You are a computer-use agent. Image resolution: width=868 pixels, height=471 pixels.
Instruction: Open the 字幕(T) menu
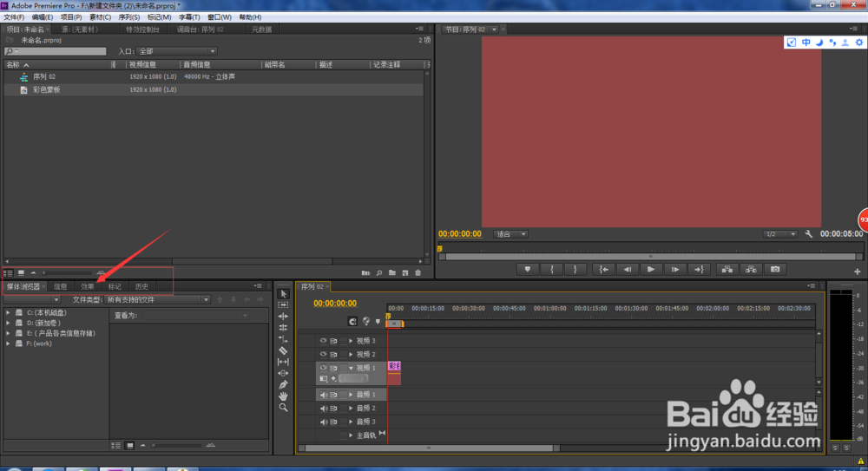coord(189,17)
